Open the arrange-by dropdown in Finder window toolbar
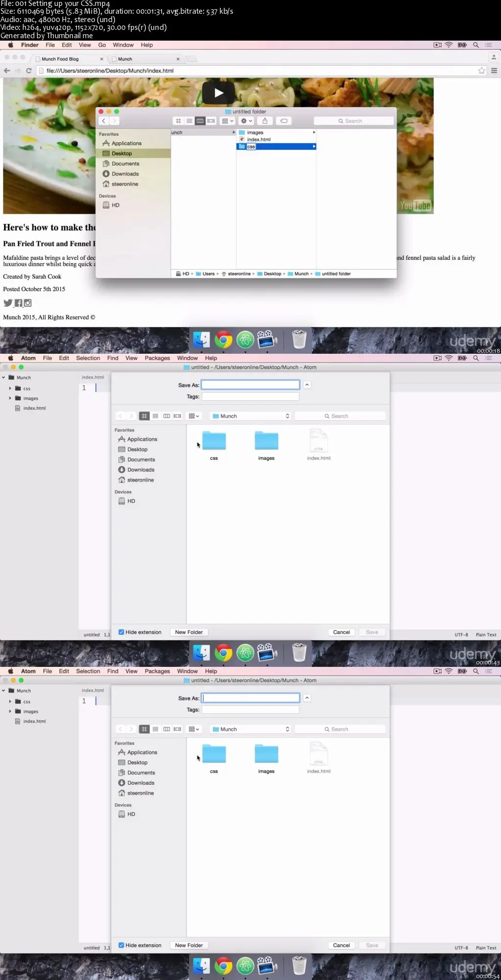Screen dimensions: 501x980 point(228,121)
